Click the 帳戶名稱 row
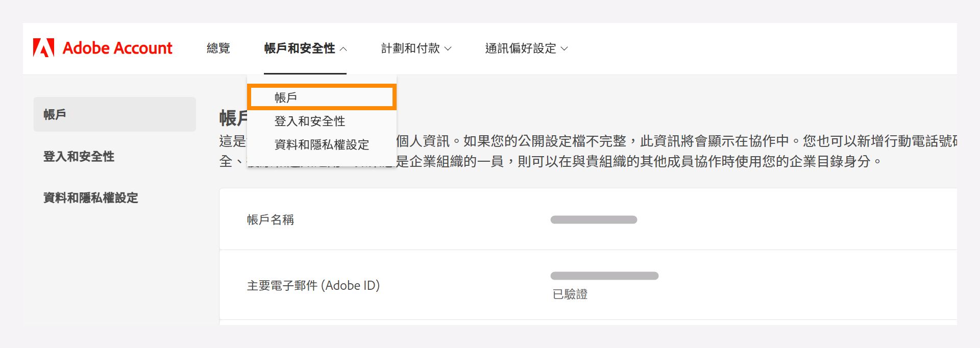Screen dimensions: 980x348 coord(271,219)
